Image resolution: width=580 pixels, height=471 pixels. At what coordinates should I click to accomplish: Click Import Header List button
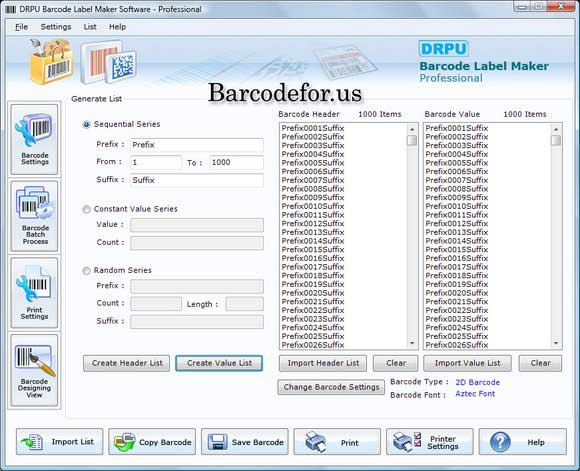click(323, 363)
